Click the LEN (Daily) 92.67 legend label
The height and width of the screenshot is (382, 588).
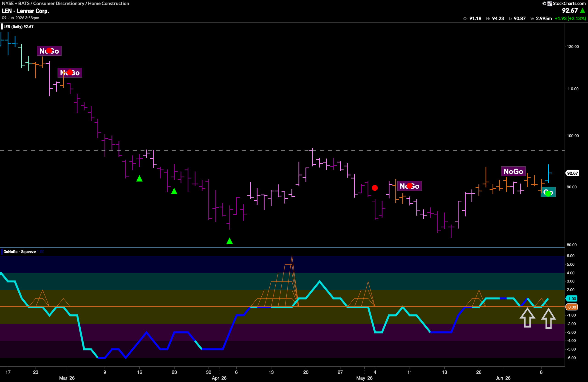[18, 26]
